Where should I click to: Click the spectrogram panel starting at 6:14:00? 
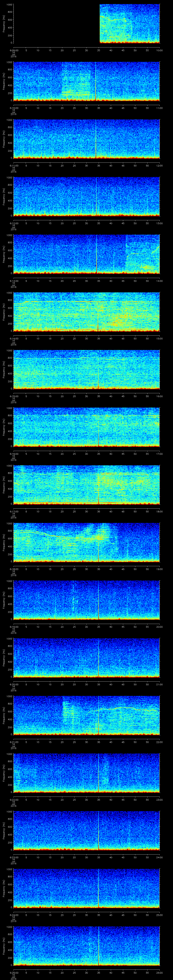click(x=87, y=312)
